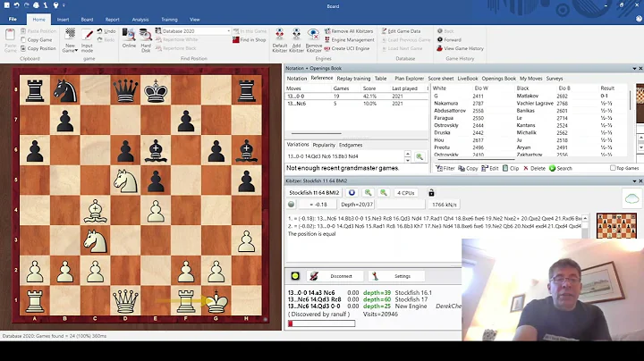644x361 pixels.
Task: Click the Disconnect button
Action: click(x=336, y=276)
